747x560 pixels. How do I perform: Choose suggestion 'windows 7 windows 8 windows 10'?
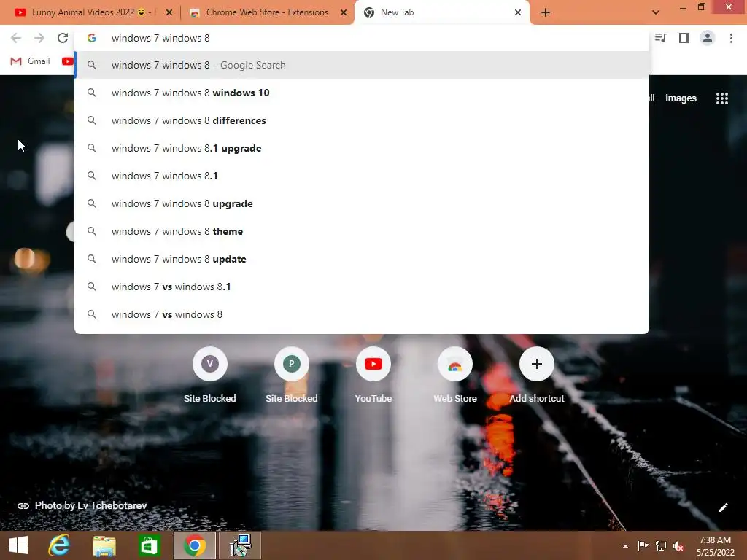pos(362,93)
